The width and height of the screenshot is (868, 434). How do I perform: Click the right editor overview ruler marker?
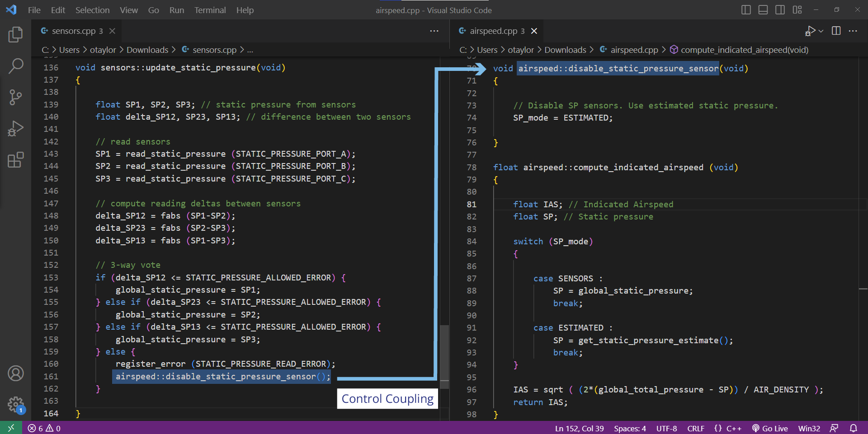pyautogui.click(x=863, y=289)
